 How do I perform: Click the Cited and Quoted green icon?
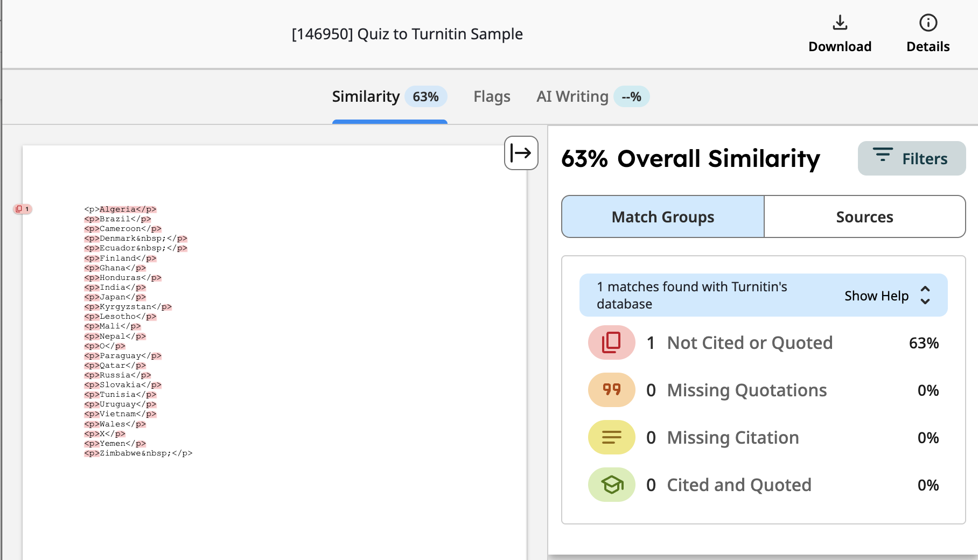(x=611, y=485)
